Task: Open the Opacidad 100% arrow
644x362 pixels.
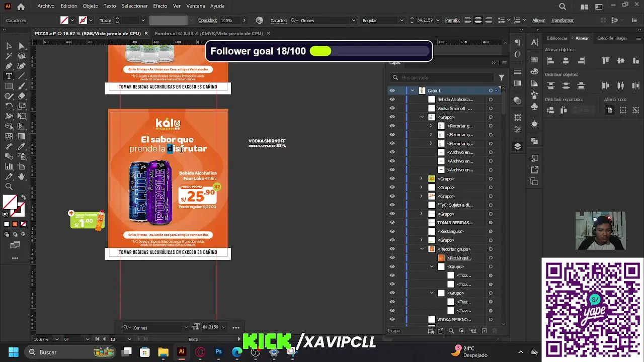Action: [244, 21]
